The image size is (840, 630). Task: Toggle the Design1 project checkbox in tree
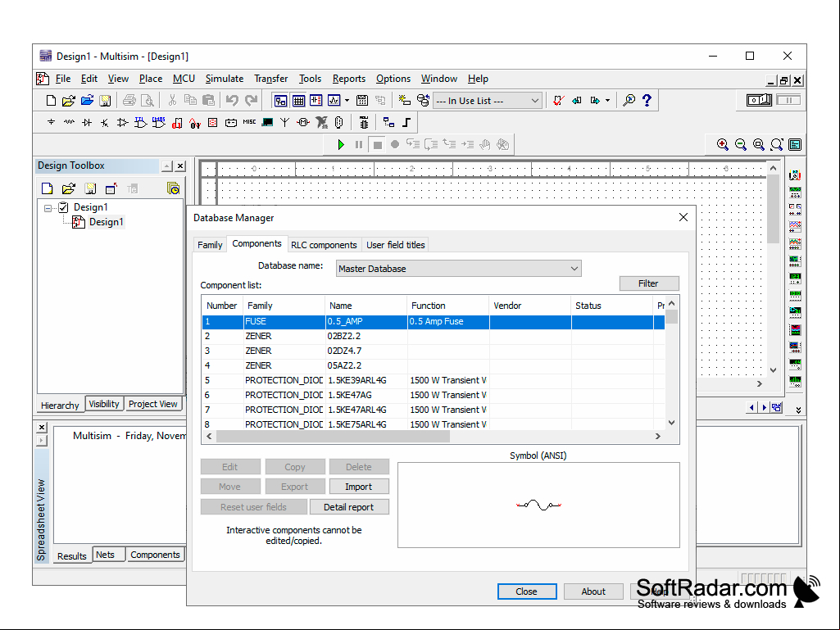63,207
